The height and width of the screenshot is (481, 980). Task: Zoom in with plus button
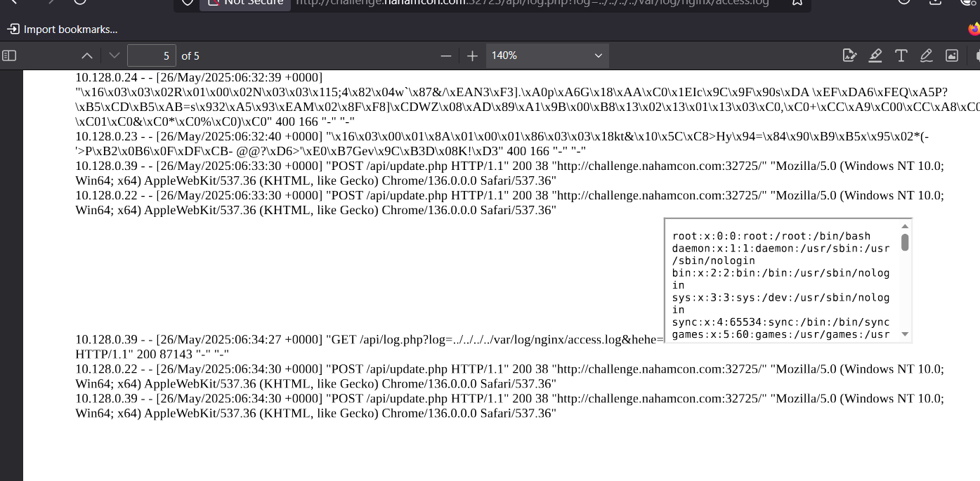pyautogui.click(x=472, y=55)
